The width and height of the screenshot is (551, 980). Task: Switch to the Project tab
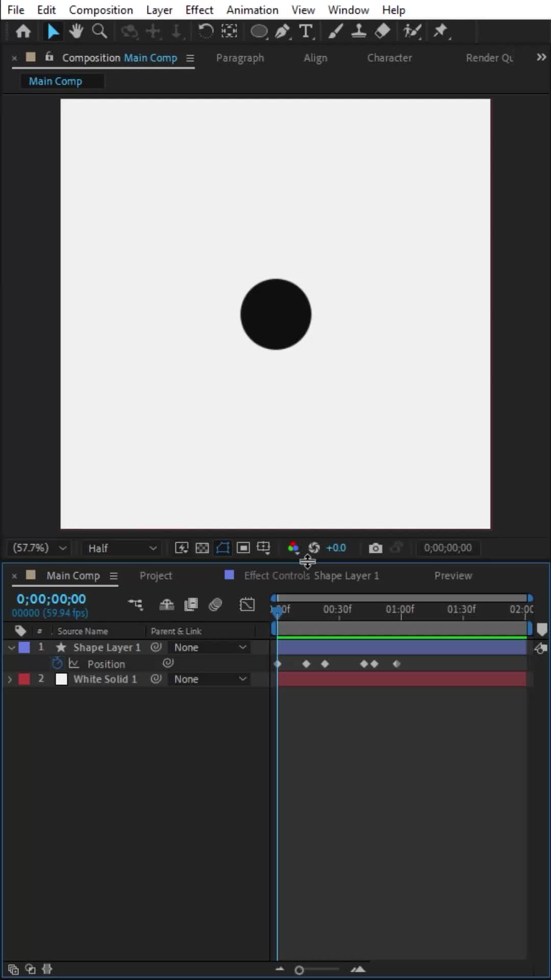156,576
